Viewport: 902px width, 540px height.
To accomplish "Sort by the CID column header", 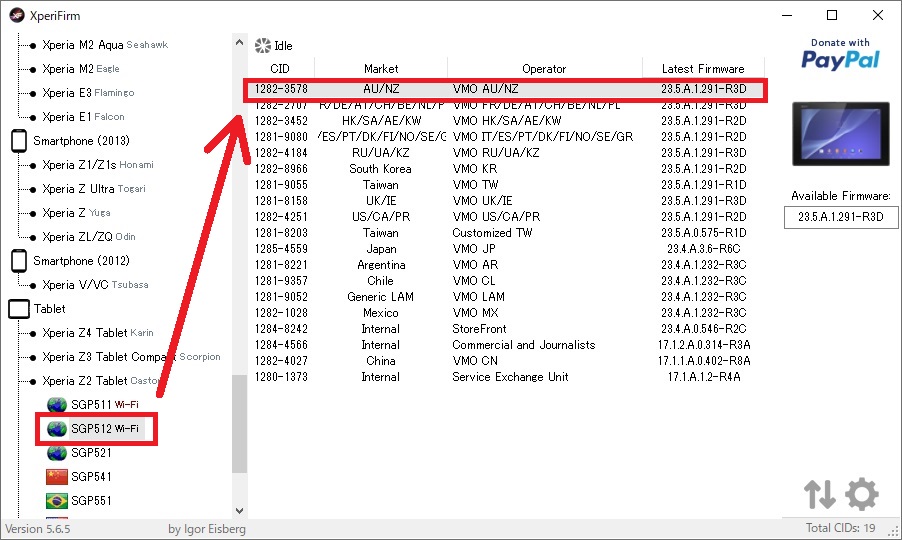I will click(280, 69).
